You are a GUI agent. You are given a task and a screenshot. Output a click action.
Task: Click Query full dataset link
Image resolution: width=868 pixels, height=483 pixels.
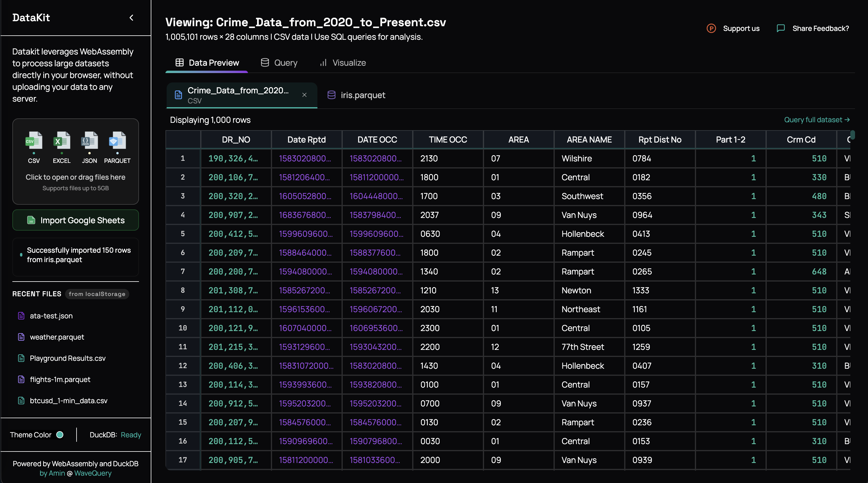click(x=816, y=120)
